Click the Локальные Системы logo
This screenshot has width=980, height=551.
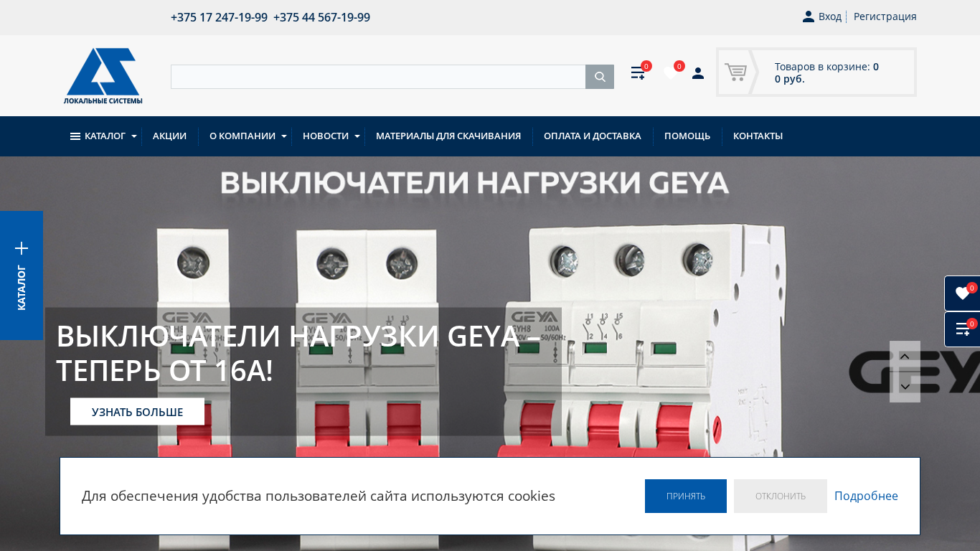(x=103, y=76)
